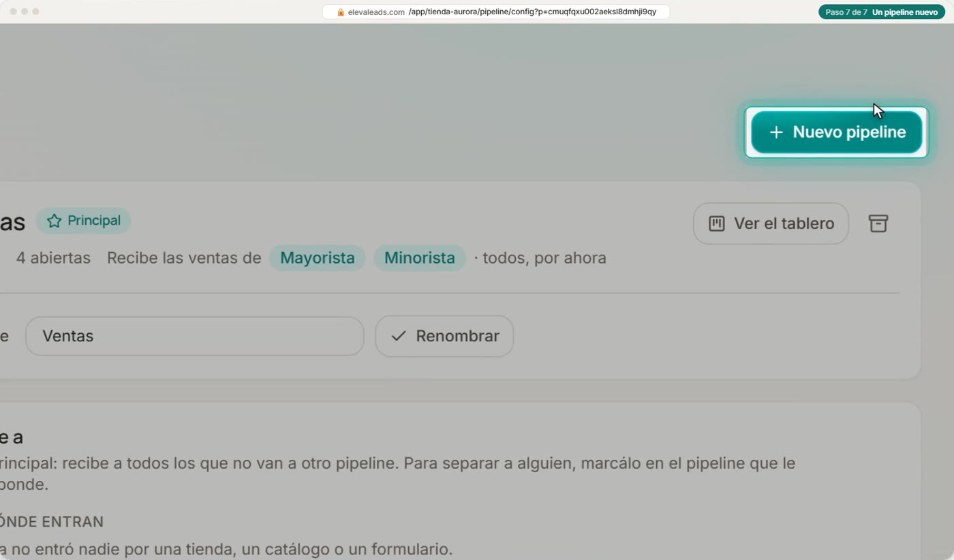Click the lock icon in the address bar
The width and height of the screenshot is (954, 560).
pyautogui.click(x=341, y=12)
